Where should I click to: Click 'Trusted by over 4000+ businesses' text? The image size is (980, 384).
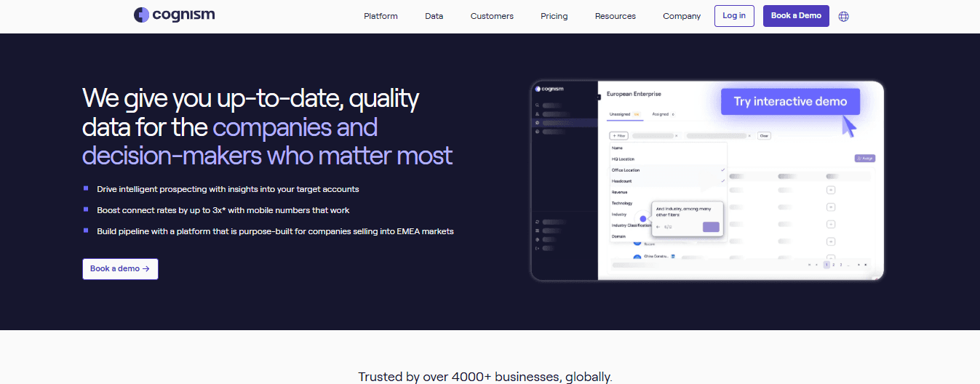(x=485, y=377)
